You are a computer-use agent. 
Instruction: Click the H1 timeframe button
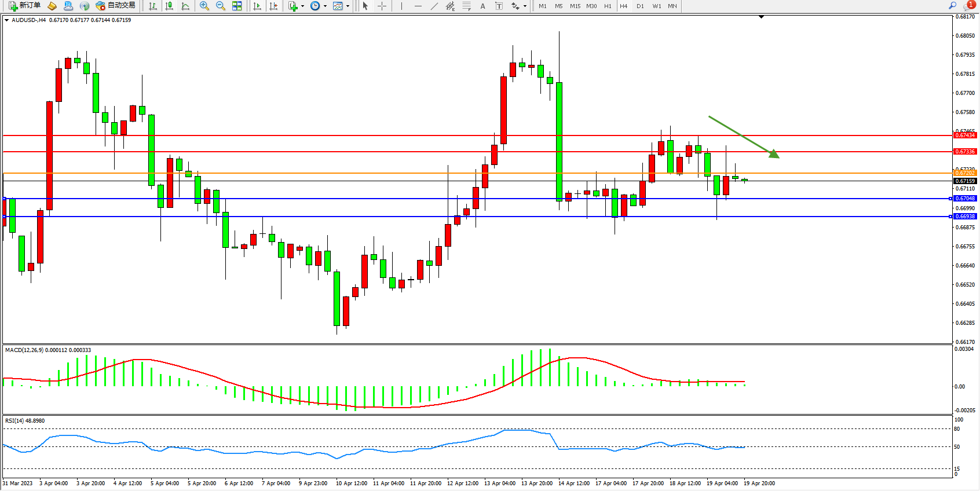608,6
